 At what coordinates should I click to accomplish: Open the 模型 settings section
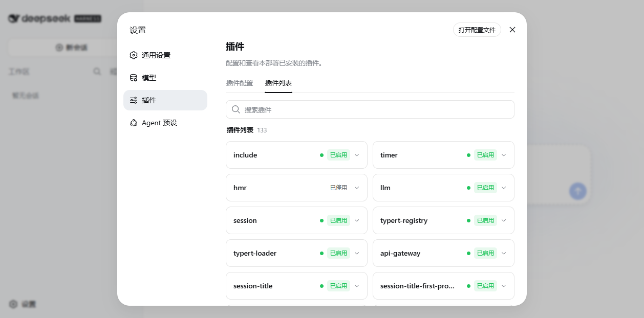[165, 78]
